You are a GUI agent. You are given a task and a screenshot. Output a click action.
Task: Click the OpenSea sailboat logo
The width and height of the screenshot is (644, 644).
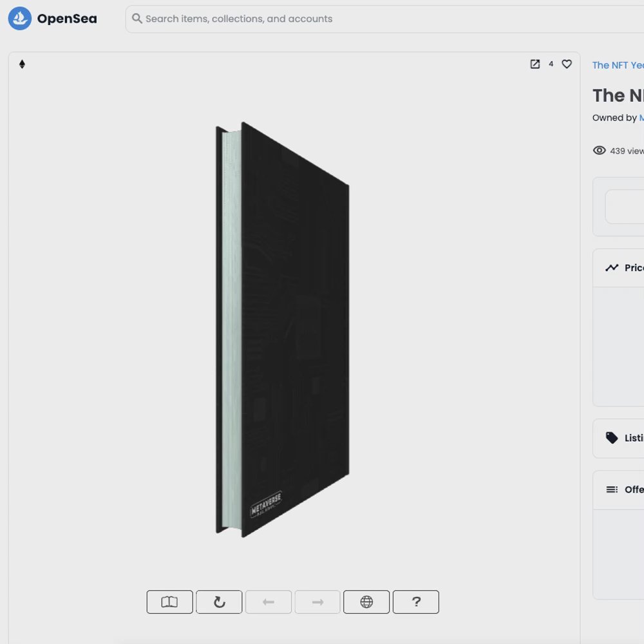click(x=20, y=19)
